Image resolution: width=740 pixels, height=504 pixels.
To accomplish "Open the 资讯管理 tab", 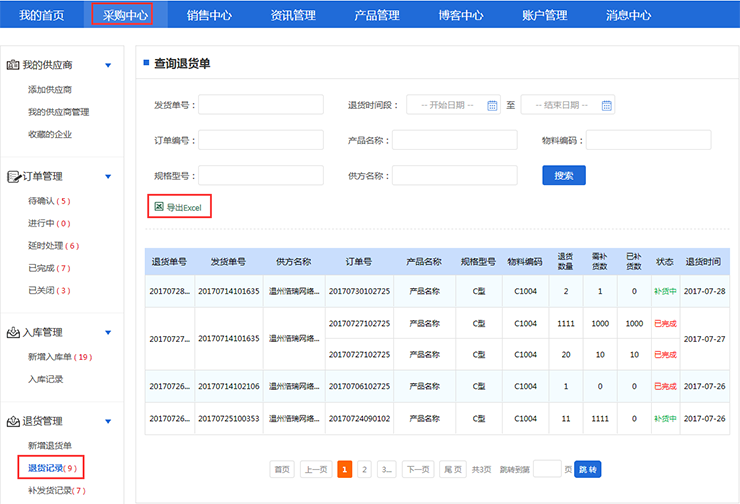I will [x=293, y=15].
